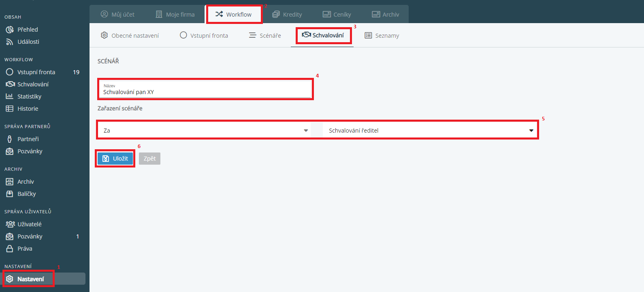
Task: Click the Partneři icon in sidebar
Action: (10, 139)
